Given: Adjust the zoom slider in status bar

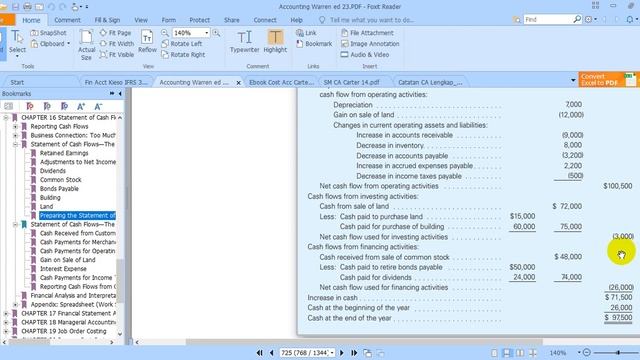Looking at the screenshot, I should click(618, 352).
